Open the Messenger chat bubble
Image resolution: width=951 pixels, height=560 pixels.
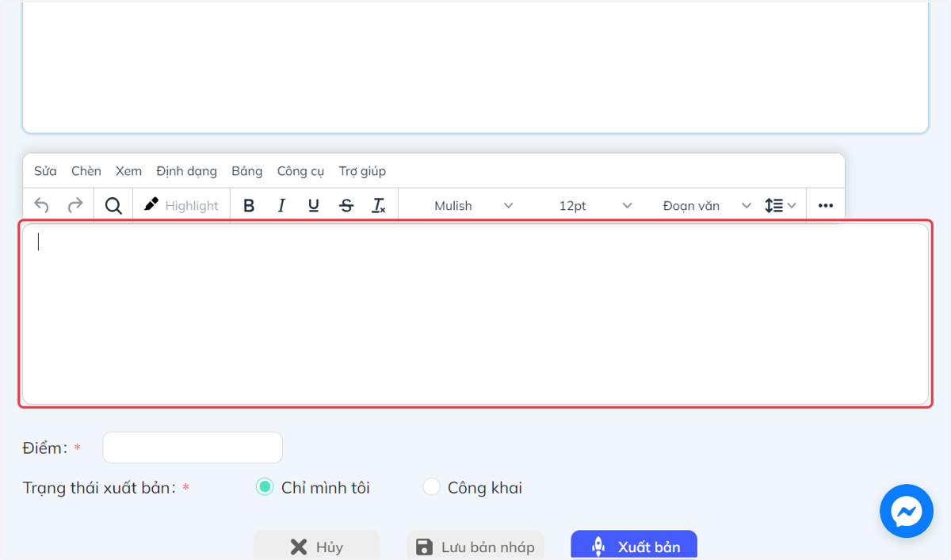[x=907, y=511]
